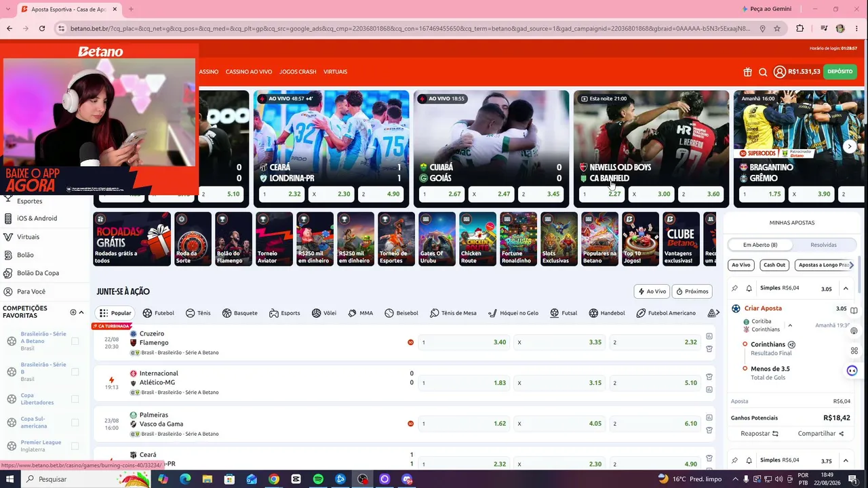Select the Futebol sports tab
The image size is (868, 488).
(x=158, y=313)
